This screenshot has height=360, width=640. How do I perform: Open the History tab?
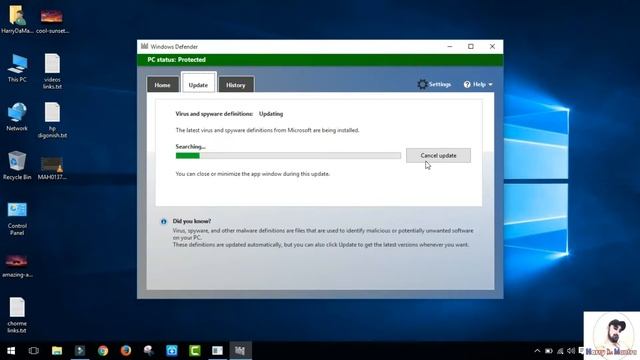[x=236, y=85]
